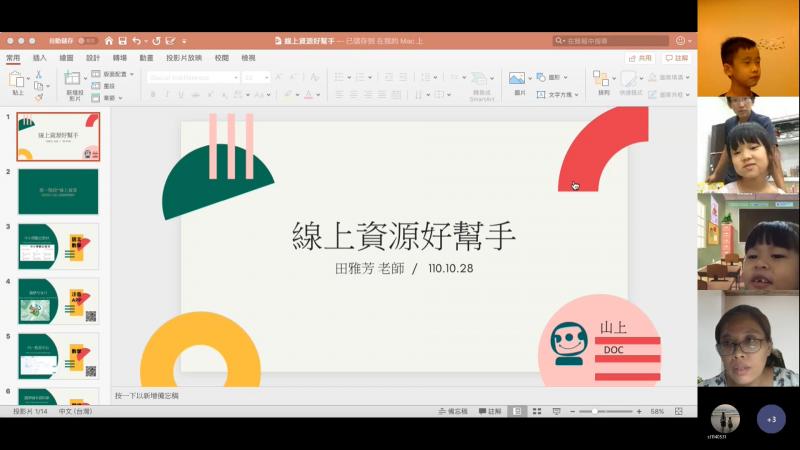Click the font color A icon

pyautogui.click(x=308, y=95)
